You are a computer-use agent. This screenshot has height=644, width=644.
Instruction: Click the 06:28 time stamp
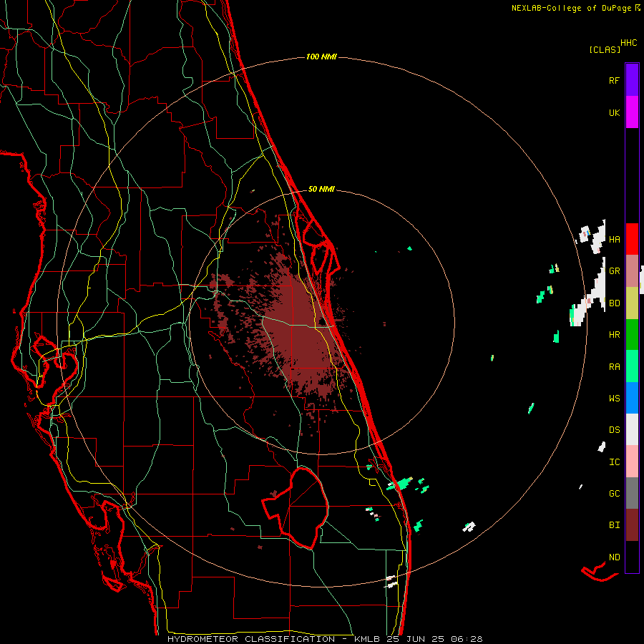[467, 639]
